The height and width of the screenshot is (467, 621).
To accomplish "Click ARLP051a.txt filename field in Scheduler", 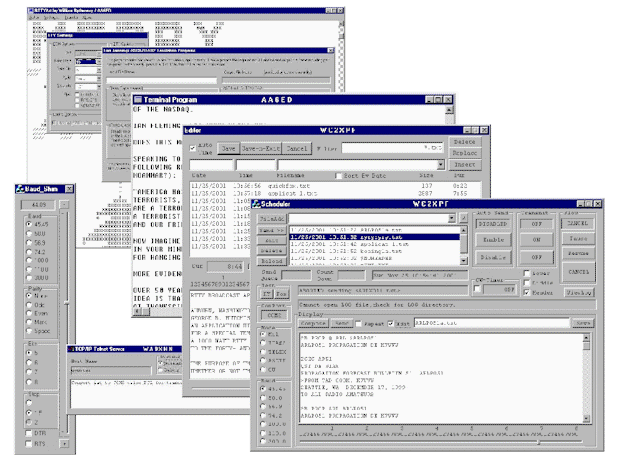I will coord(491,323).
